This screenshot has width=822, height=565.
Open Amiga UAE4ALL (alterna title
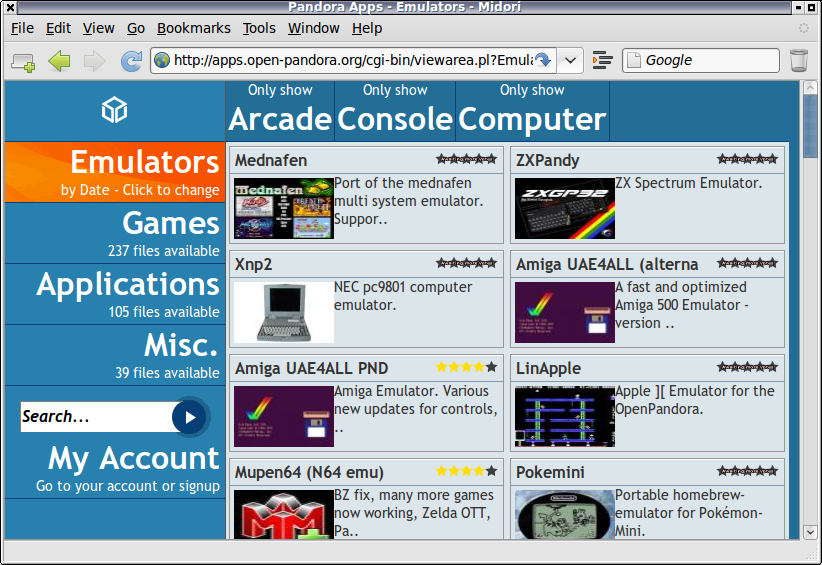[607, 264]
